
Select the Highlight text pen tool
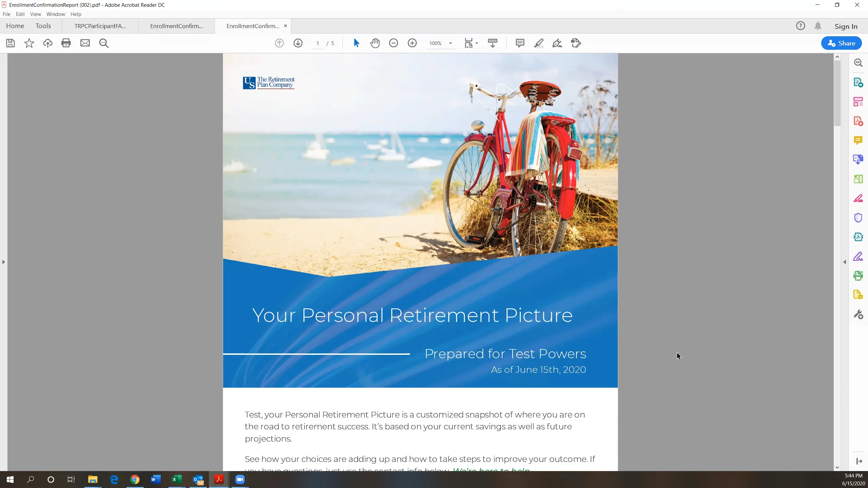click(538, 43)
